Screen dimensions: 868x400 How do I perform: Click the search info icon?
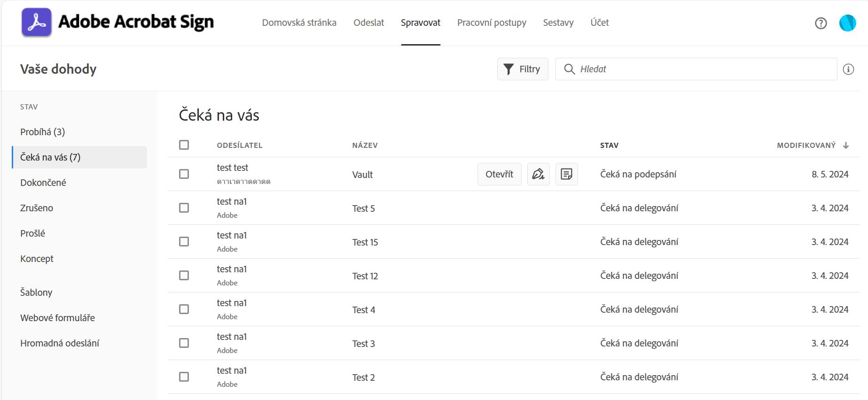[848, 69]
